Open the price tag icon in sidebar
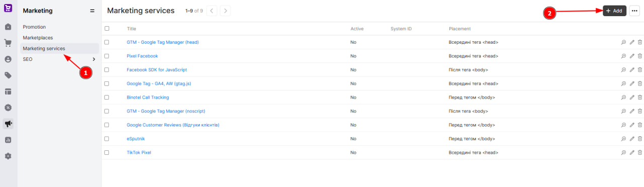The width and height of the screenshot is (644, 187). point(8,75)
